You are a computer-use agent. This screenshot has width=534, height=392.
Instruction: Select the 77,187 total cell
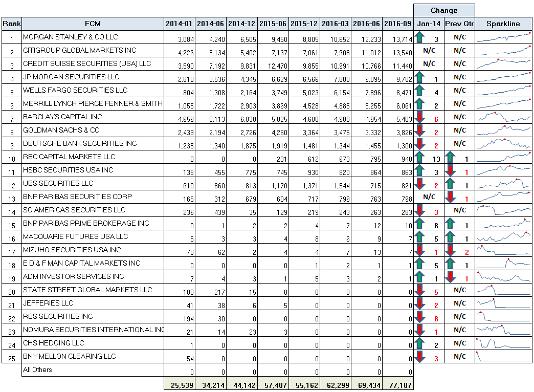tap(398, 383)
